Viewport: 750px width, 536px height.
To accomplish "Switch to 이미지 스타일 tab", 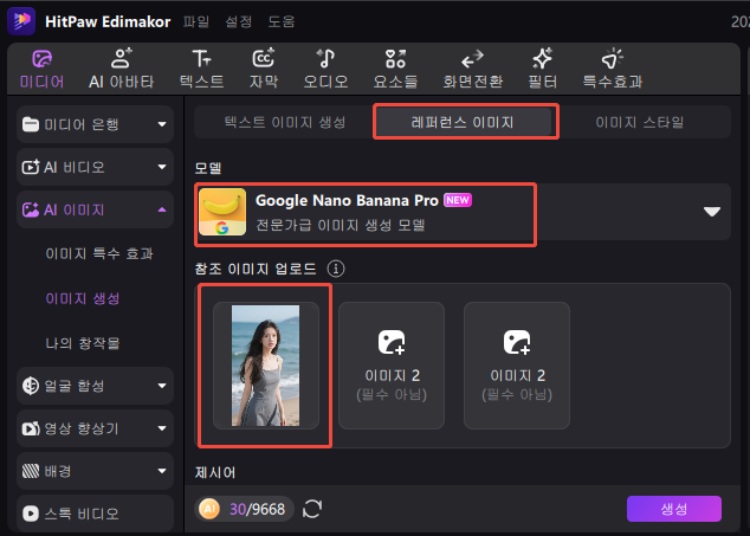I will point(640,122).
